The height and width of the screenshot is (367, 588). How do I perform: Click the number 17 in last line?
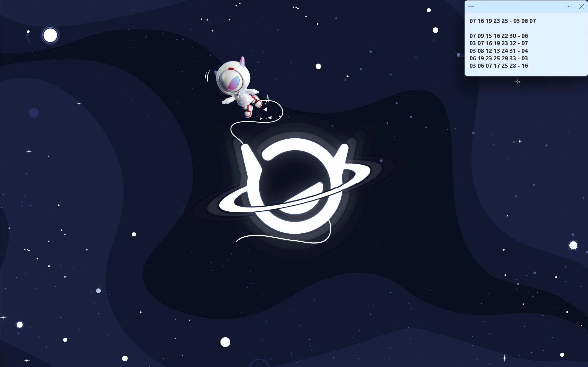[497, 66]
